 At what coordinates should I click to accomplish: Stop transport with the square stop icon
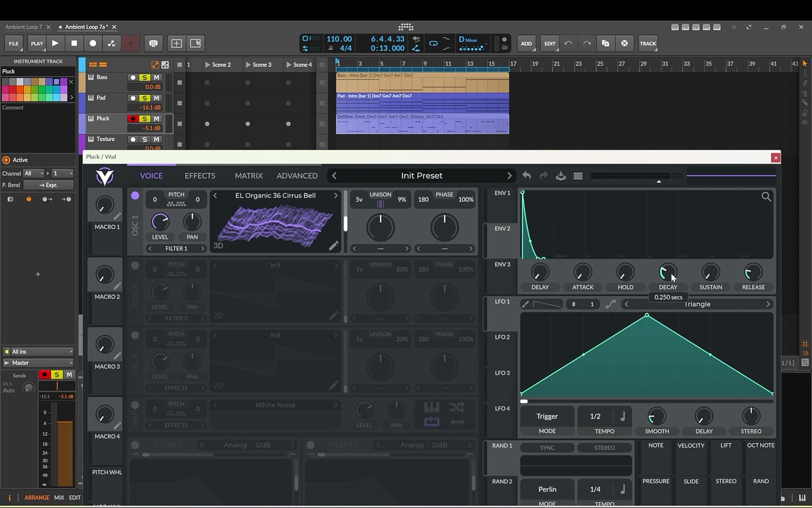(74, 43)
